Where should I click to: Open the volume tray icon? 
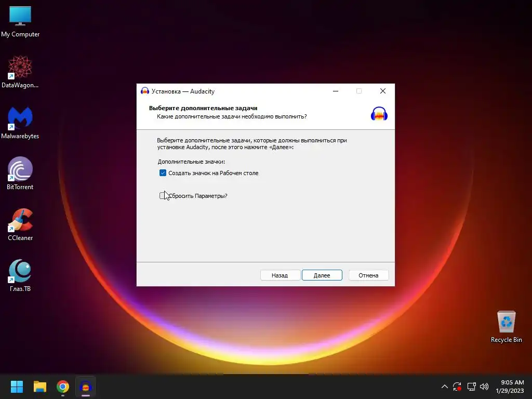point(484,387)
